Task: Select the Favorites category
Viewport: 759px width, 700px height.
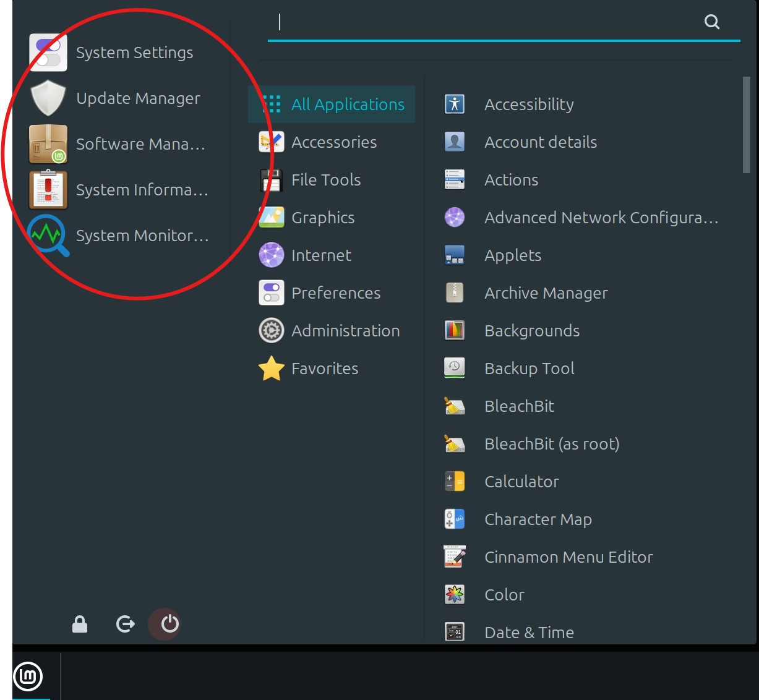Action: [x=332, y=368]
